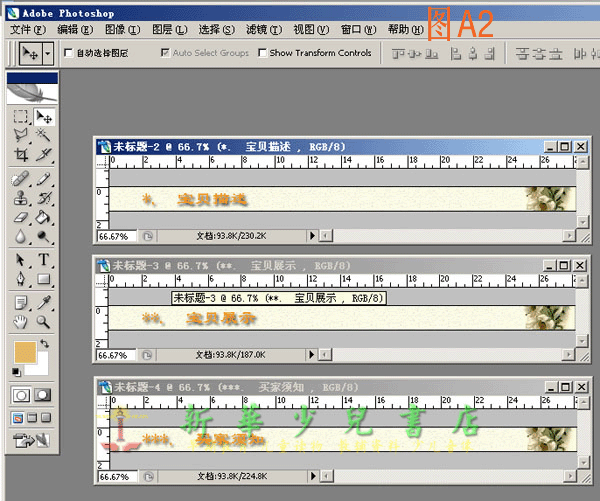Toggle the Auto Select Groups checkbox

tap(165, 52)
